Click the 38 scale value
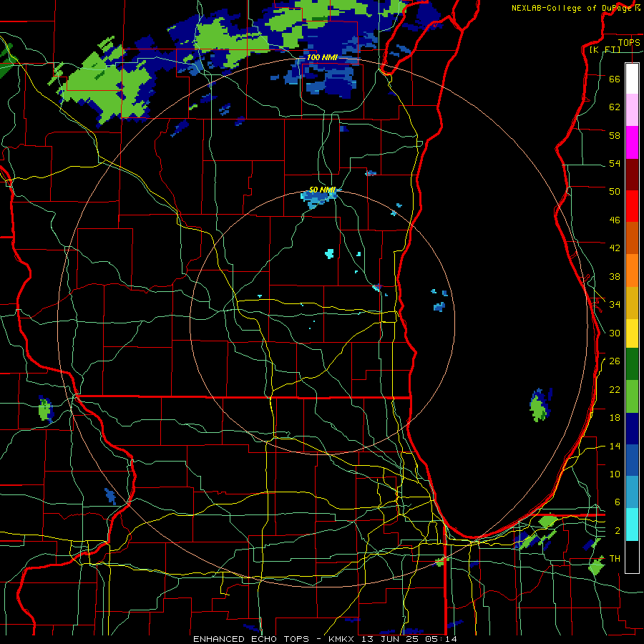Viewport: 644px width, 644px height. click(x=615, y=276)
